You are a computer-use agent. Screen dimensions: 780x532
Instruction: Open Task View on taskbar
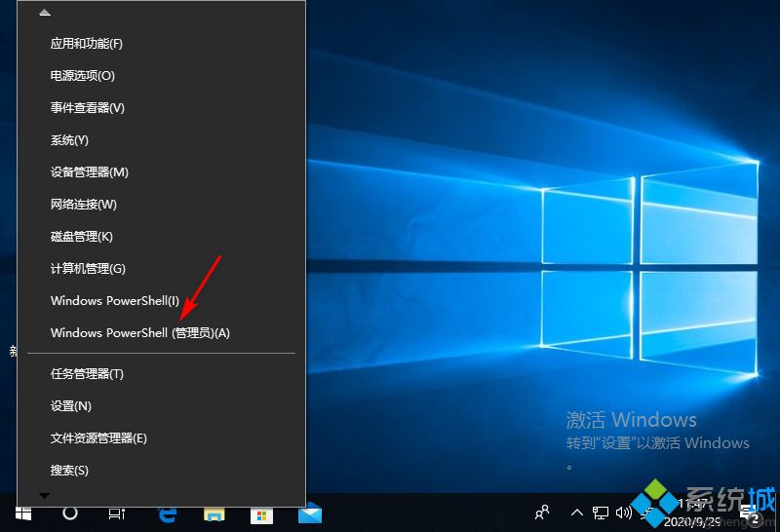[116, 513]
